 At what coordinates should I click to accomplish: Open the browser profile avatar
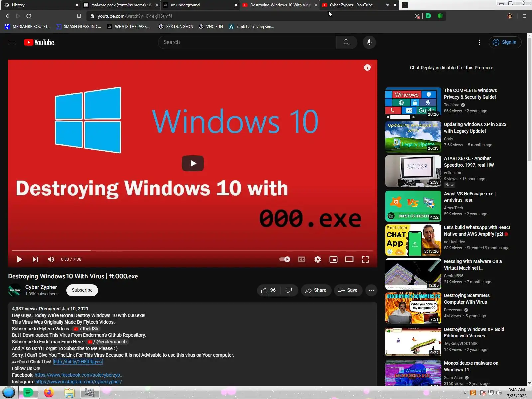point(510,16)
